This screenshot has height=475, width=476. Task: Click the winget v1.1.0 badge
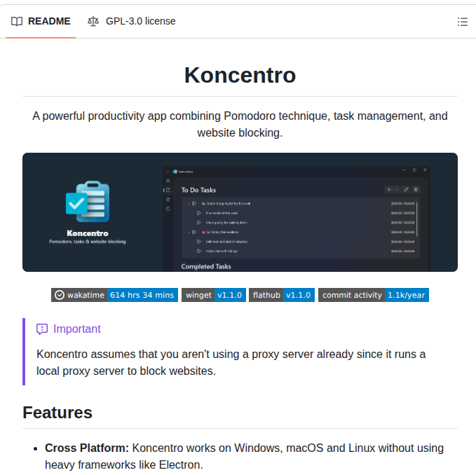[213, 295]
